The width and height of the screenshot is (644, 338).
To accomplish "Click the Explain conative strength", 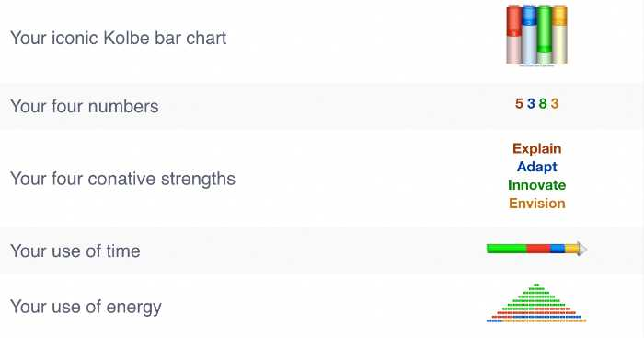I will tap(536, 149).
